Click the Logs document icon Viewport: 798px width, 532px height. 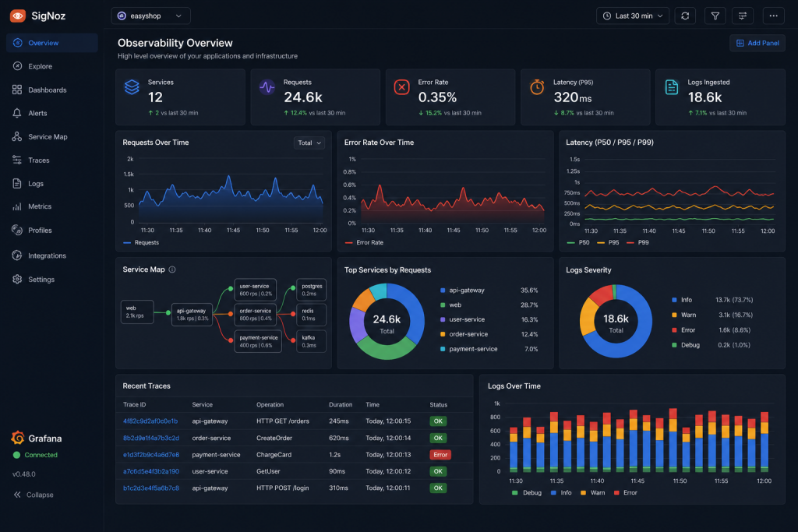pos(17,183)
